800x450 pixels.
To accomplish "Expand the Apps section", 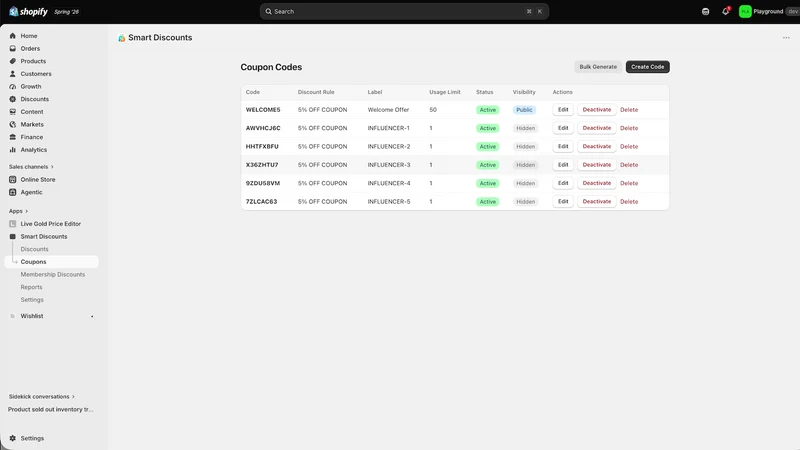I will 18,211.
